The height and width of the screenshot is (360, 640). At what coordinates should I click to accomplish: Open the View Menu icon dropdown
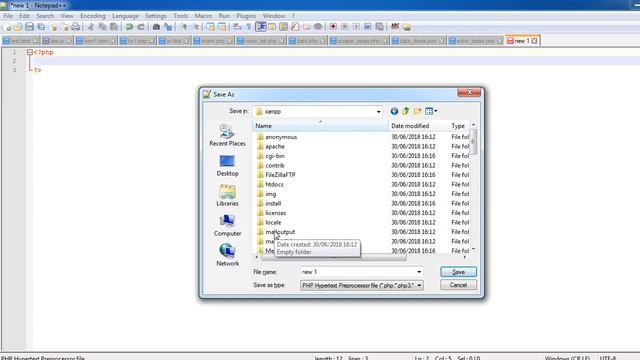point(431,111)
